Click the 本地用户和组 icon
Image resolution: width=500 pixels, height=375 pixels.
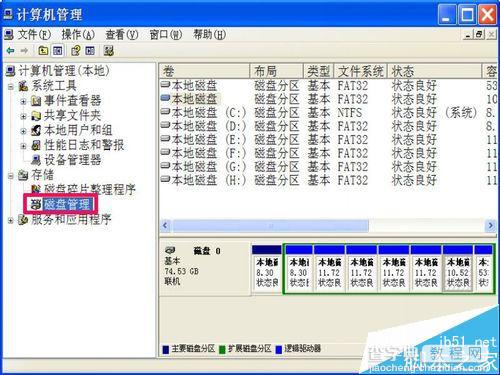click(36, 130)
